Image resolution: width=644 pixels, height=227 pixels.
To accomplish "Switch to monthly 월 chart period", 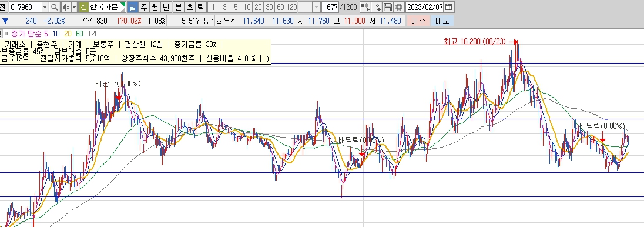I will pyautogui.click(x=155, y=7).
